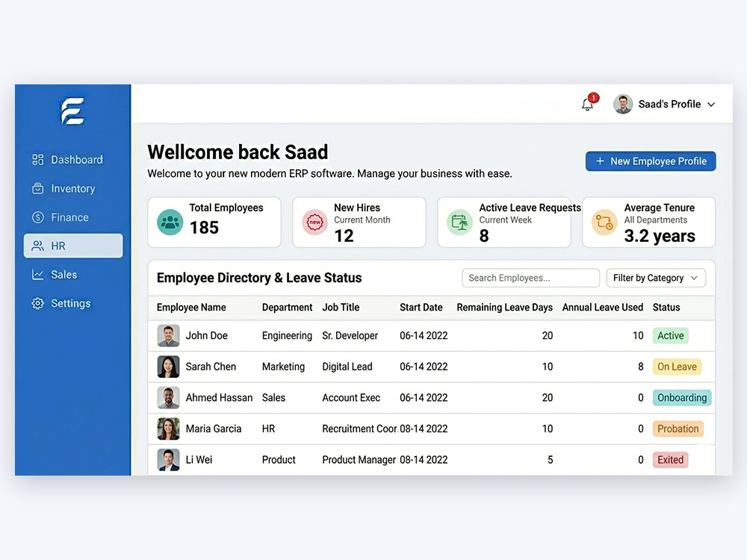Click the Average Tenure icon
Image resolution: width=747 pixels, height=560 pixels.
coord(604,222)
